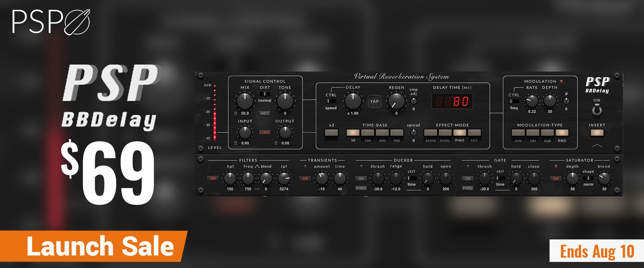Click the OUTPUT level knob

pos(285,133)
